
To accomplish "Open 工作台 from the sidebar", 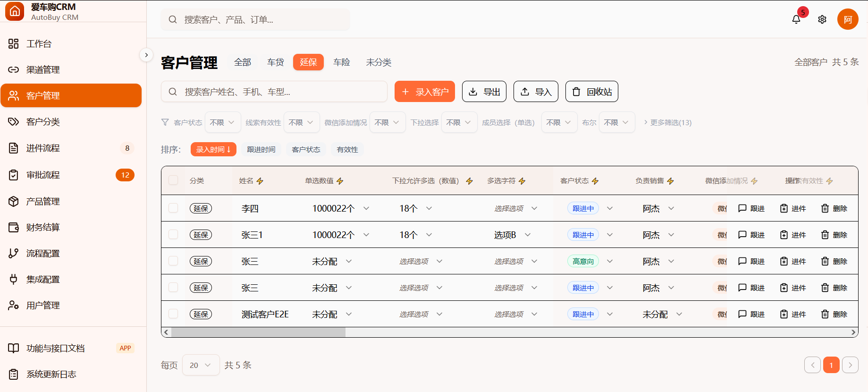I will tap(71, 44).
